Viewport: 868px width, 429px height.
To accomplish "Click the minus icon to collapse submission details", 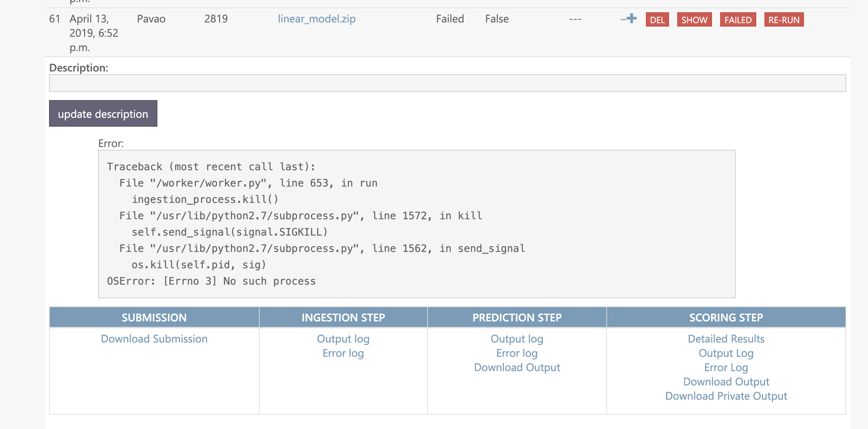I will (x=623, y=19).
